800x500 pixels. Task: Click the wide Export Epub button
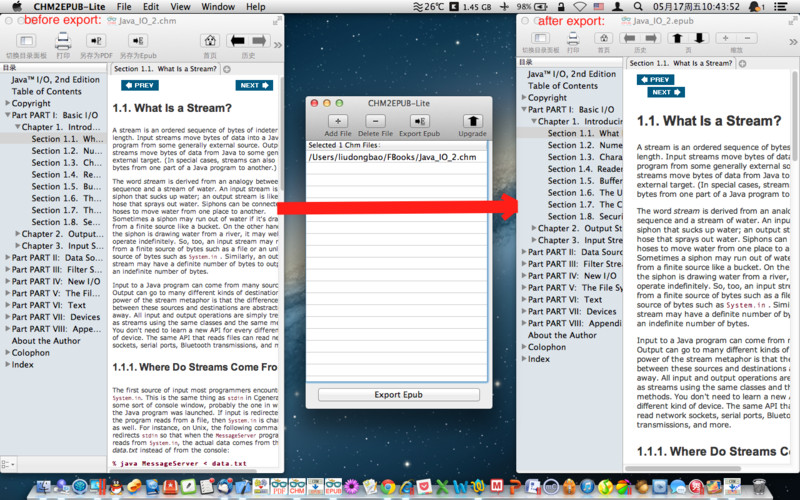(398, 395)
